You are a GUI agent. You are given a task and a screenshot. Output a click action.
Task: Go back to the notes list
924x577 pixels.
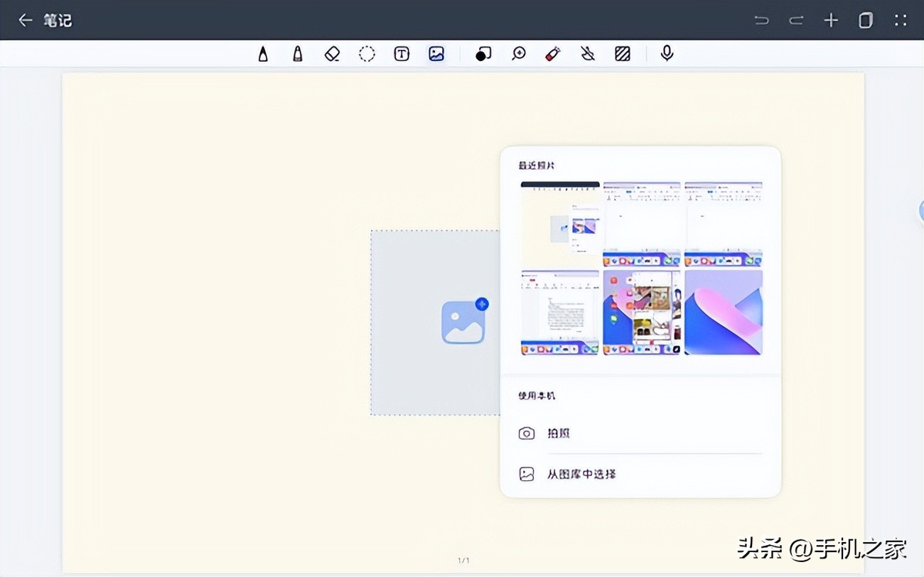point(26,20)
